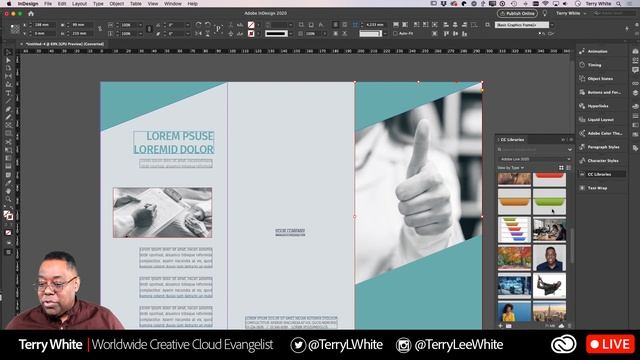This screenshot has height=360, width=640.
Task: Click the Wi-Fi icon in the menu bar
Action: (x=546, y=4)
